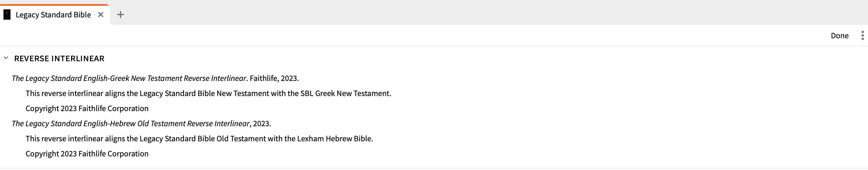Open a new tab with plus icon
Viewport: 868px width, 170px height.
pyautogui.click(x=120, y=15)
